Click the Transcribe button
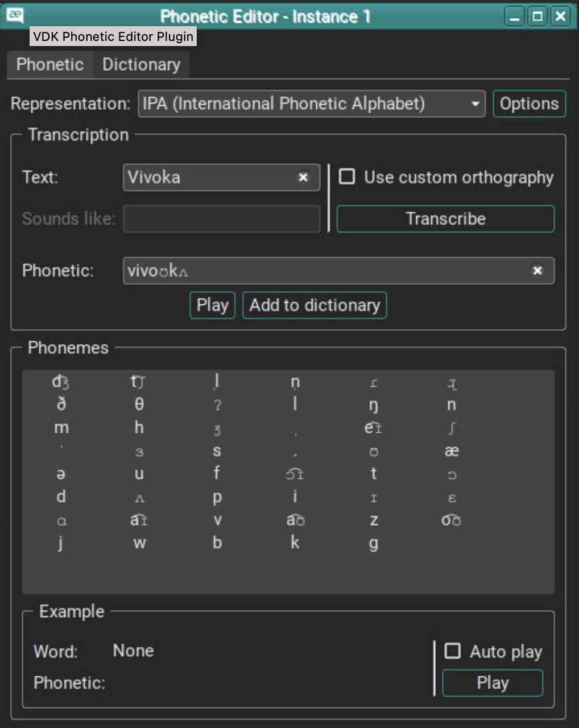Image resolution: width=579 pixels, height=728 pixels. click(x=445, y=219)
